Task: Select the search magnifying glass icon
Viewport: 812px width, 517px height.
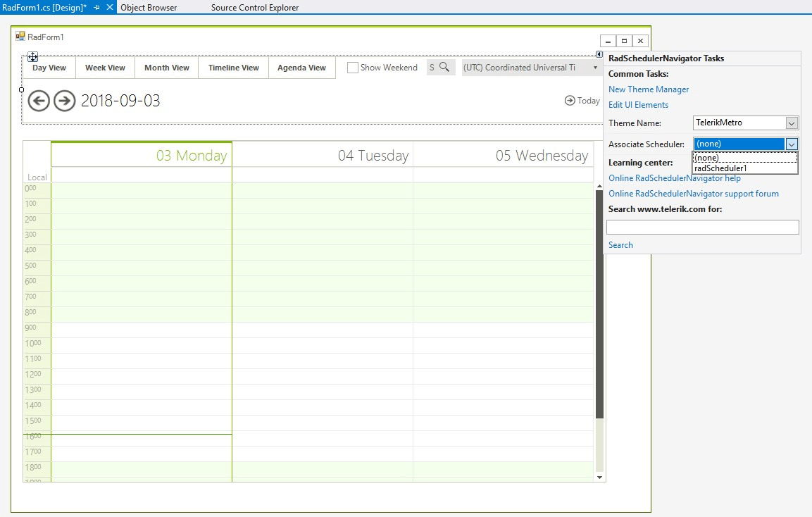Action: tap(443, 67)
